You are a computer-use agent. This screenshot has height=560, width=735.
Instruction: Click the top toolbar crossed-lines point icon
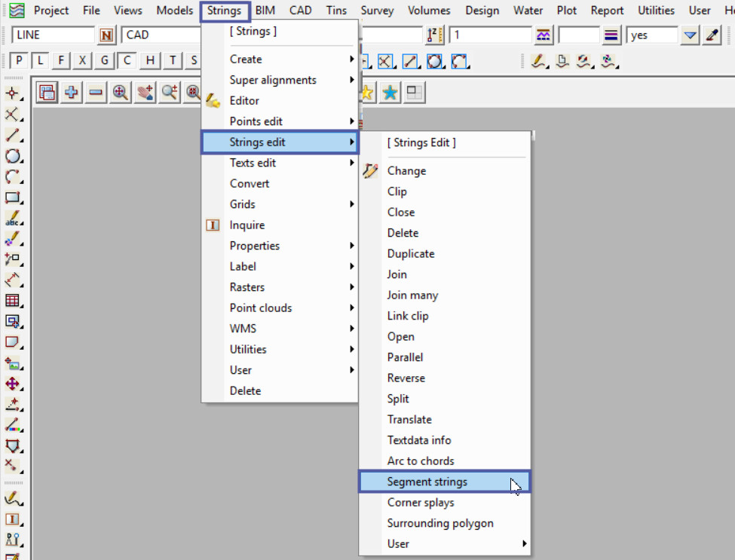[x=386, y=61]
